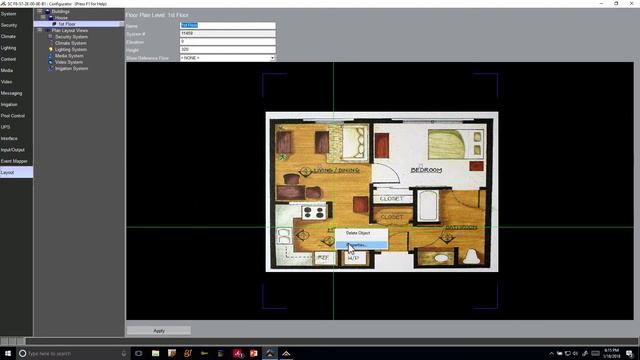Click the Height input field
The width and height of the screenshot is (640, 360).
pyautogui.click(x=227, y=49)
